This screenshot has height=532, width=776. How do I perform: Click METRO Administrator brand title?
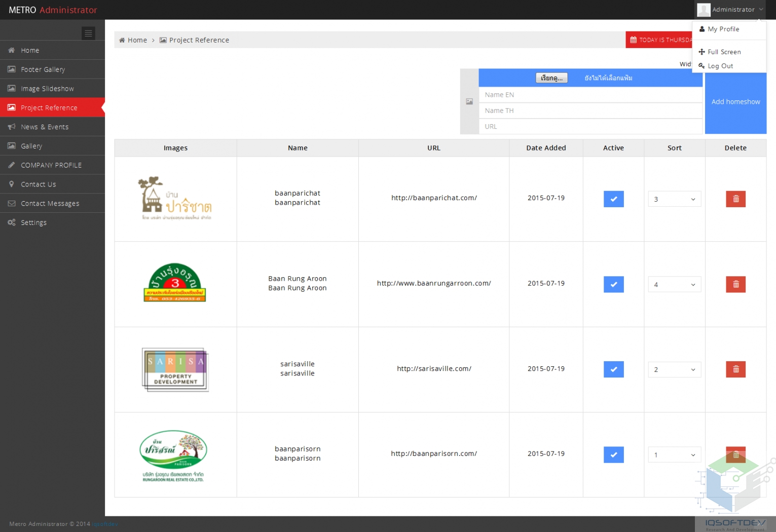pos(53,10)
